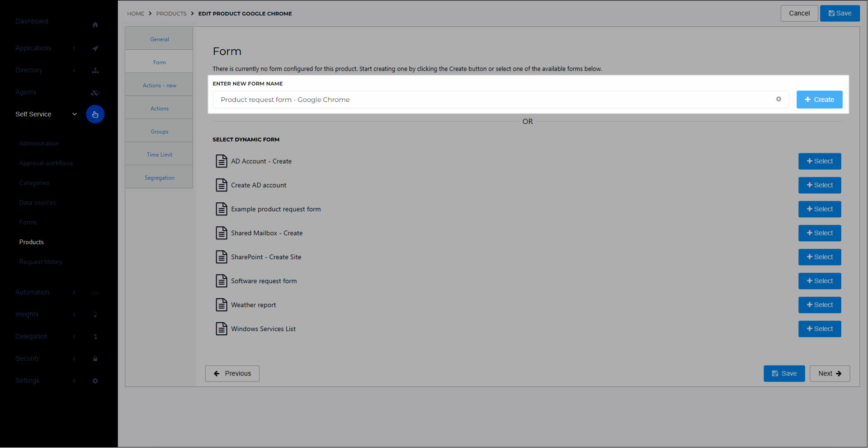Clear the form name using the x icon
The height and width of the screenshot is (448, 868).
point(778,99)
